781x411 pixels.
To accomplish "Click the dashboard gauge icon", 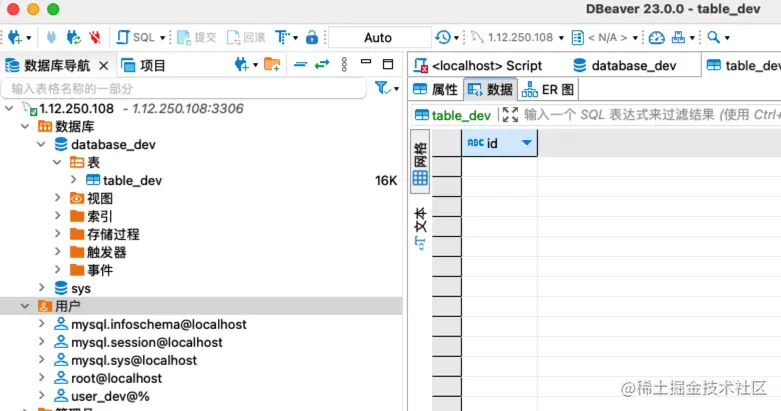I will pyautogui.click(x=656, y=37).
